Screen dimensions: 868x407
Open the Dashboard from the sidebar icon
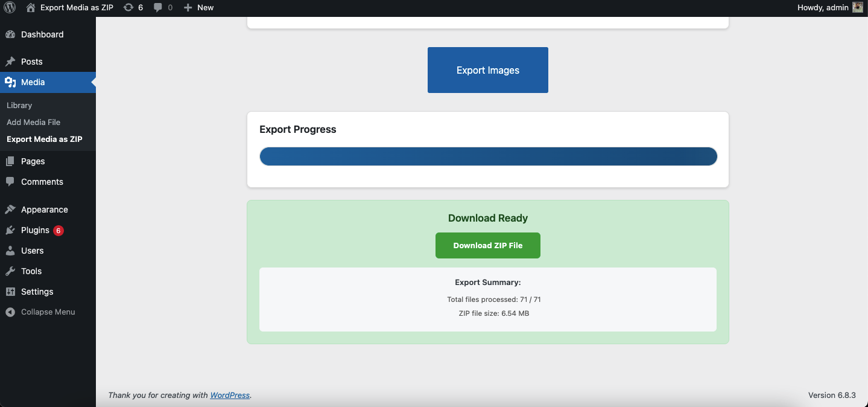[x=10, y=34]
